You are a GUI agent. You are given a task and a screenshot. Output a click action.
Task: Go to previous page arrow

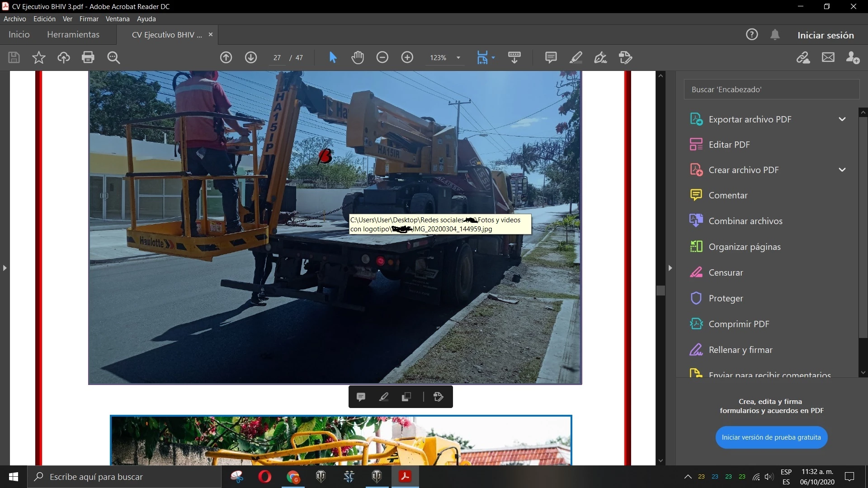tap(226, 57)
